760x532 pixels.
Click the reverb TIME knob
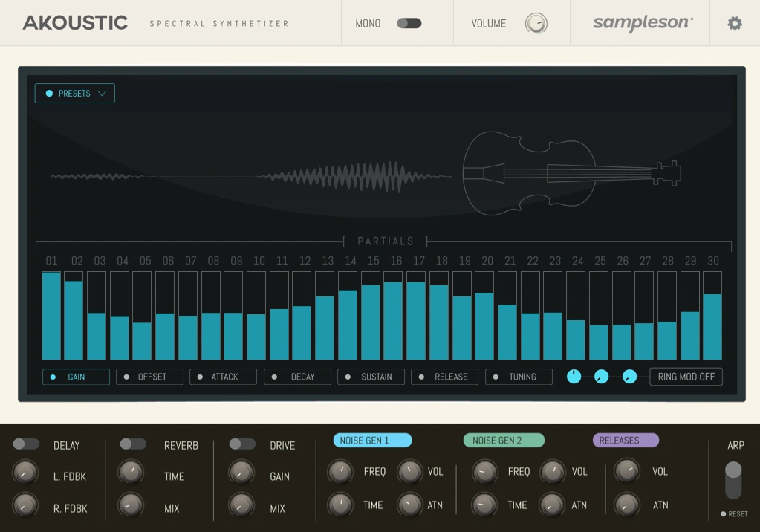point(131,472)
